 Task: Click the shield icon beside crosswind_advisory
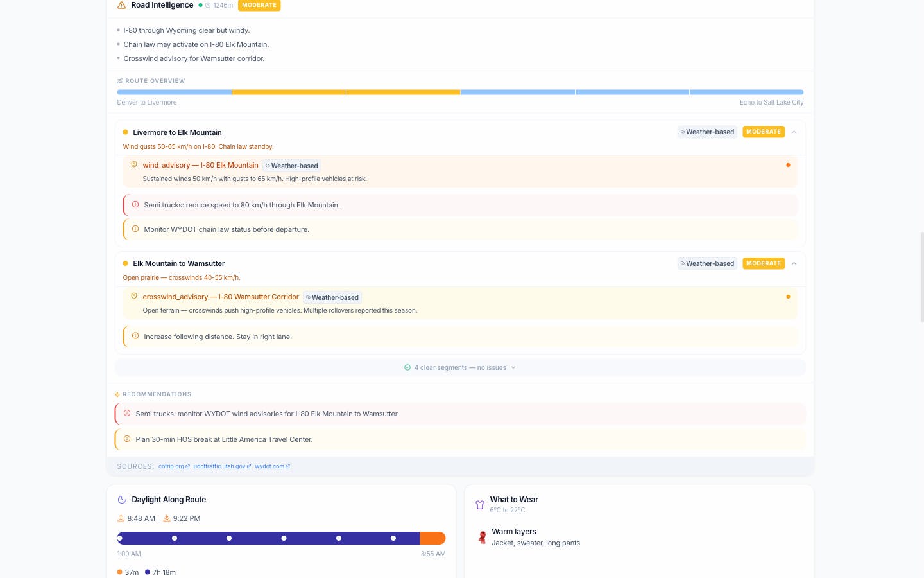134,296
